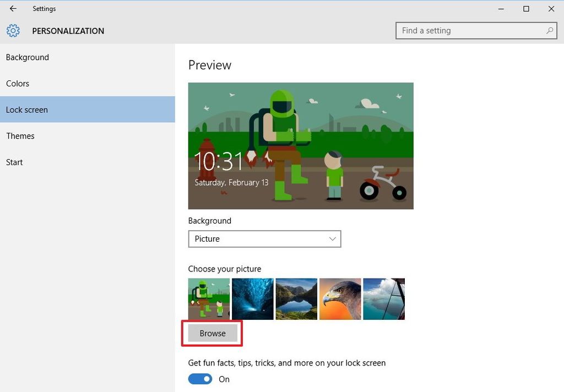Switch to the Colors settings section
Image resolution: width=564 pixels, height=392 pixels.
click(x=18, y=83)
